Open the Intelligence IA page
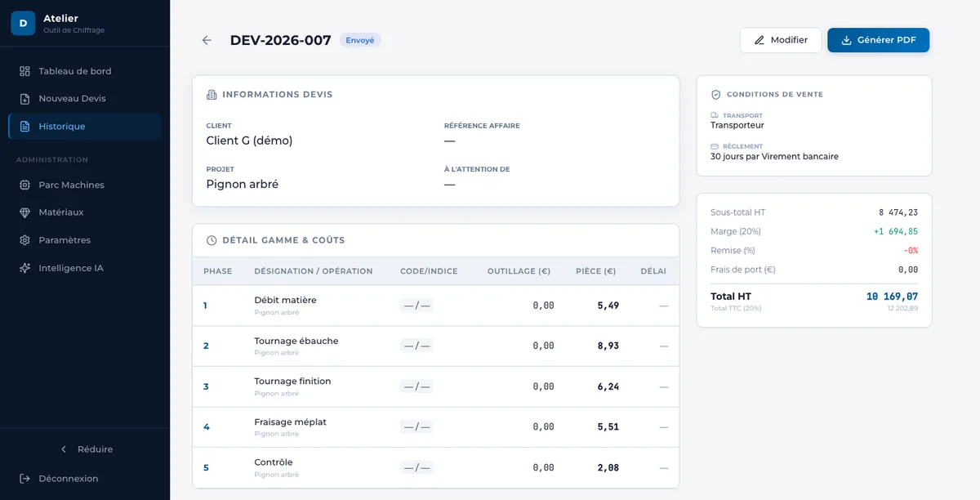Image resolution: width=980 pixels, height=500 pixels. click(85, 268)
